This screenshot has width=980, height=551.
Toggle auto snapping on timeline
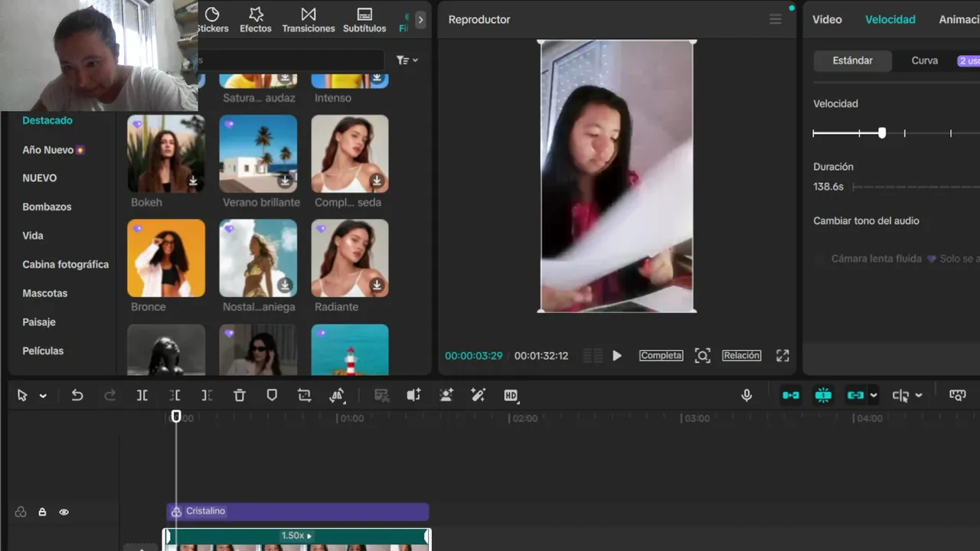[823, 396]
